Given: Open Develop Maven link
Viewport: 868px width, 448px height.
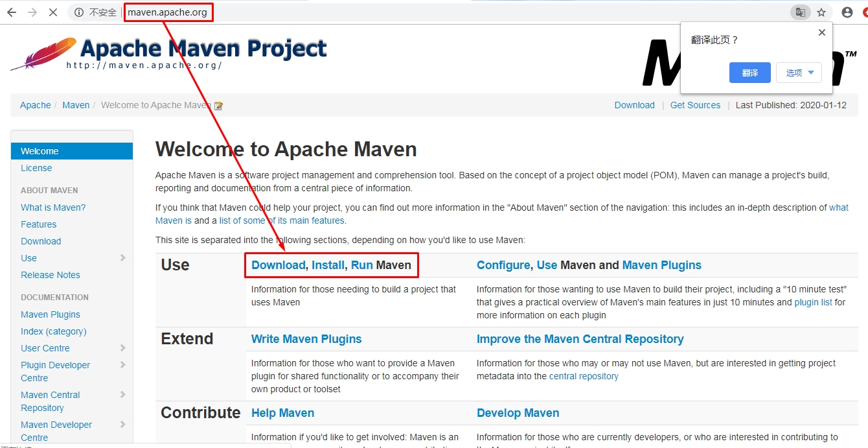Looking at the screenshot, I should click(518, 412).
